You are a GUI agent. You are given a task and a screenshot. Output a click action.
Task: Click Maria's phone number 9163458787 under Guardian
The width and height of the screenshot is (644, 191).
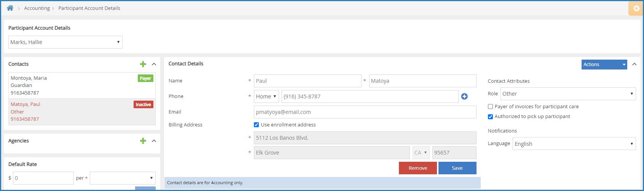click(x=25, y=93)
